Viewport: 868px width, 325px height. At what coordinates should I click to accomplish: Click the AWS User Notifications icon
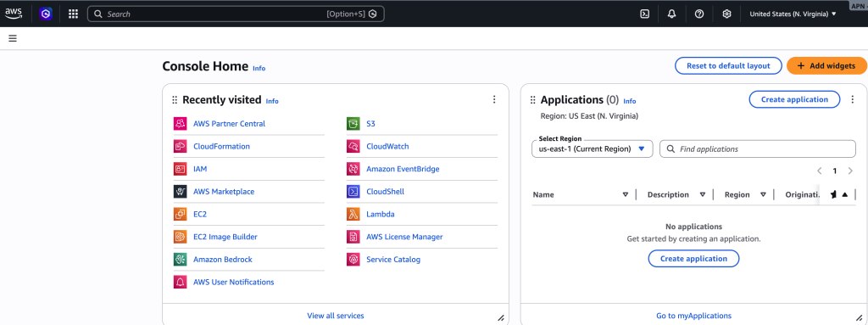point(180,282)
